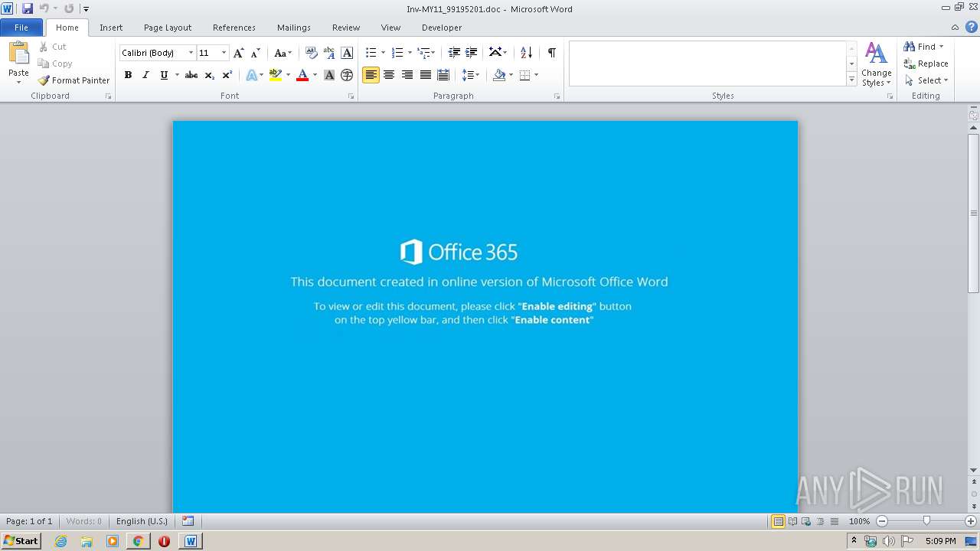Click the Zoom Out minus button
Viewport: 980px width, 551px height.
click(x=882, y=521)
